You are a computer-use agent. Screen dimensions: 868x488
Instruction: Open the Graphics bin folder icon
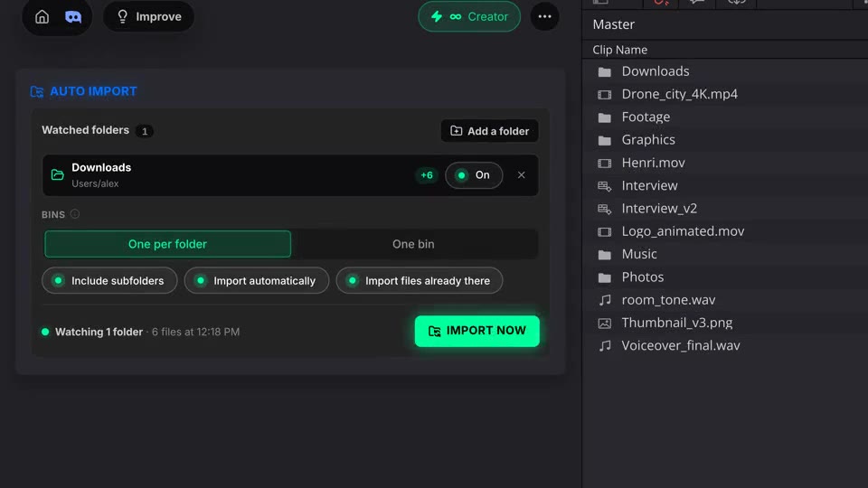605,141
